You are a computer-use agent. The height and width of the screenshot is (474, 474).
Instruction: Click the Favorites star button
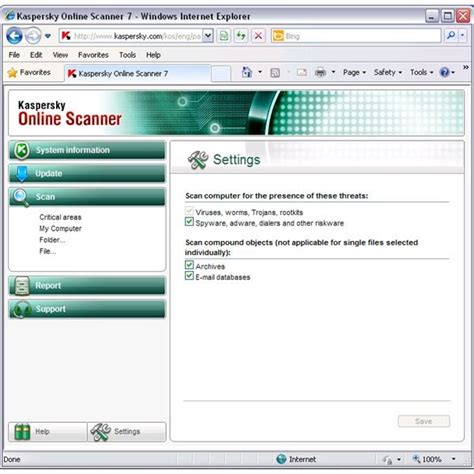tap(29, 72)
